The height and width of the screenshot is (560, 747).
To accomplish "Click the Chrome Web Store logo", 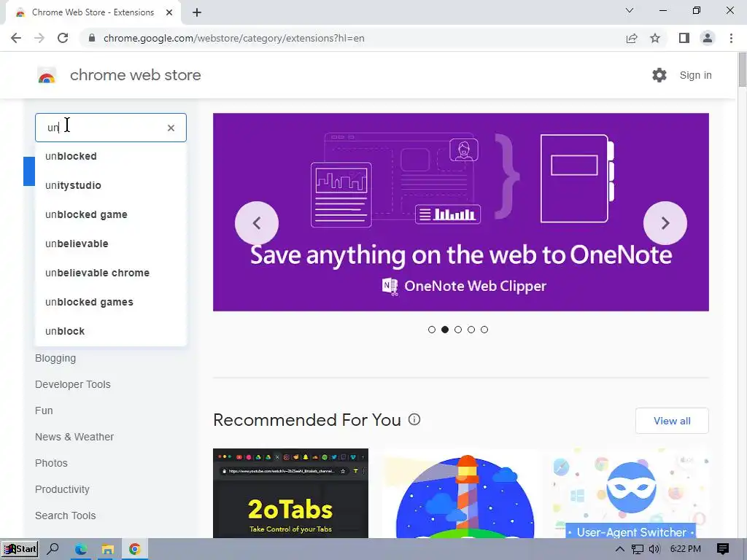I will [x=47, y=75].
